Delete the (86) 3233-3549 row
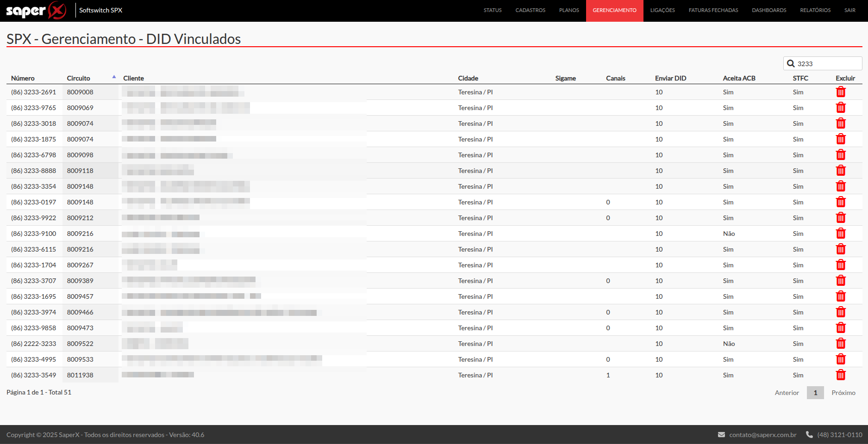Viewport: 868px width, 444px height. pos(841,375)
